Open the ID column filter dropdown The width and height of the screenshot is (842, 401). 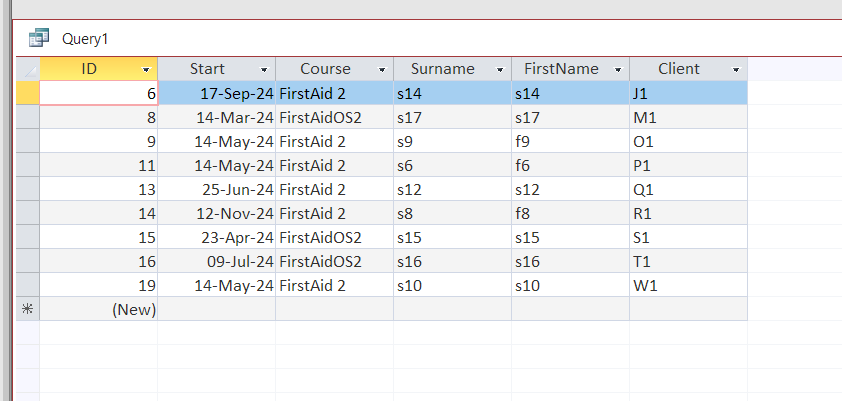(x=146, y=70)
